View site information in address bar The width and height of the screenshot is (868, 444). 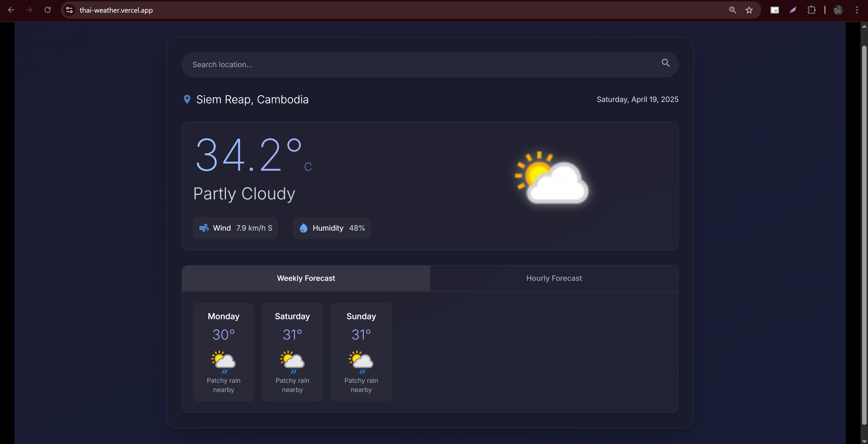(x=69, y=10)
